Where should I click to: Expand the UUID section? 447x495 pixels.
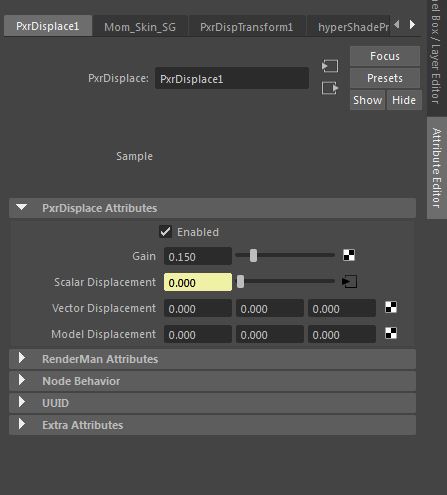(212, 403)
